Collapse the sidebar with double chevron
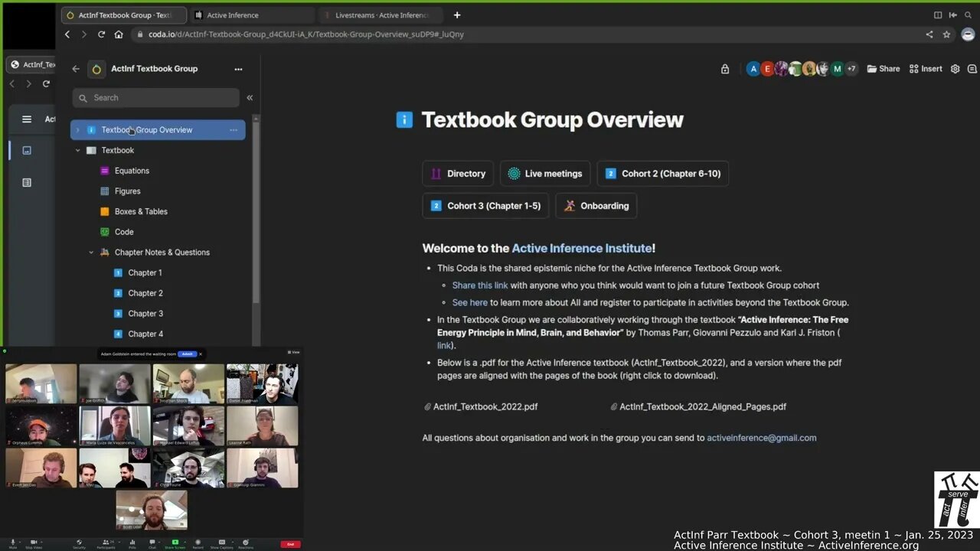The image size is (980, 551). pos(250,98)
